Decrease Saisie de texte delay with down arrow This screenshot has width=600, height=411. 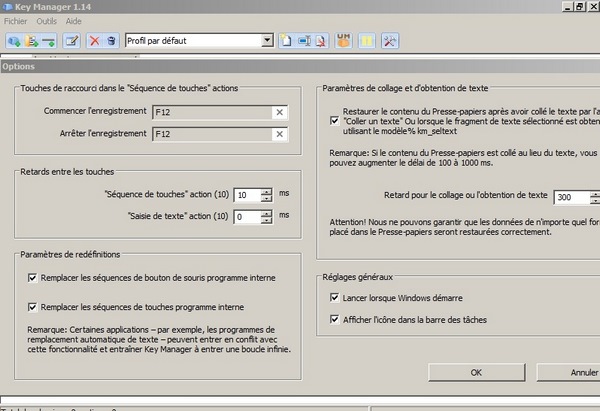[x=266, y=220]
